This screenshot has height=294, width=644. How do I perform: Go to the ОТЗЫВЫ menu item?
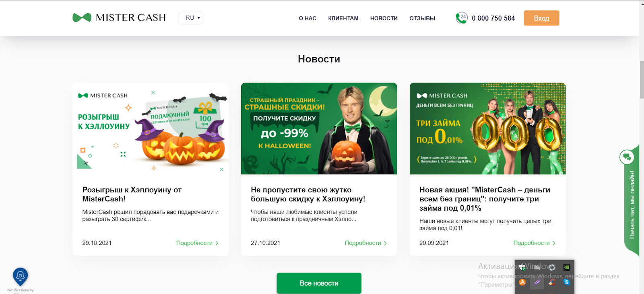coord(422,18)
